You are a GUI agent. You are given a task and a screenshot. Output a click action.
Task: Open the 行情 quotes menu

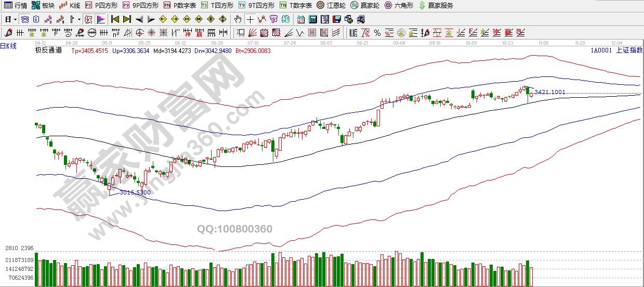click(16, 6)
